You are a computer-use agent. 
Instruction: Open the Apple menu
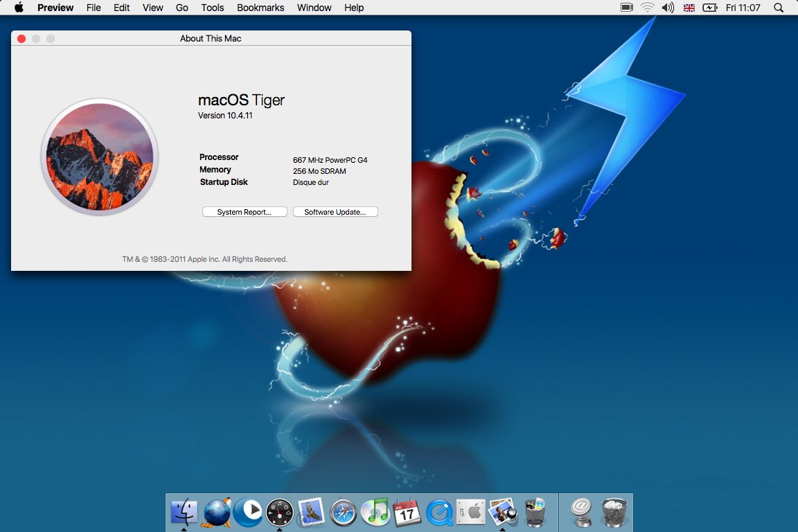click(19, 8)
